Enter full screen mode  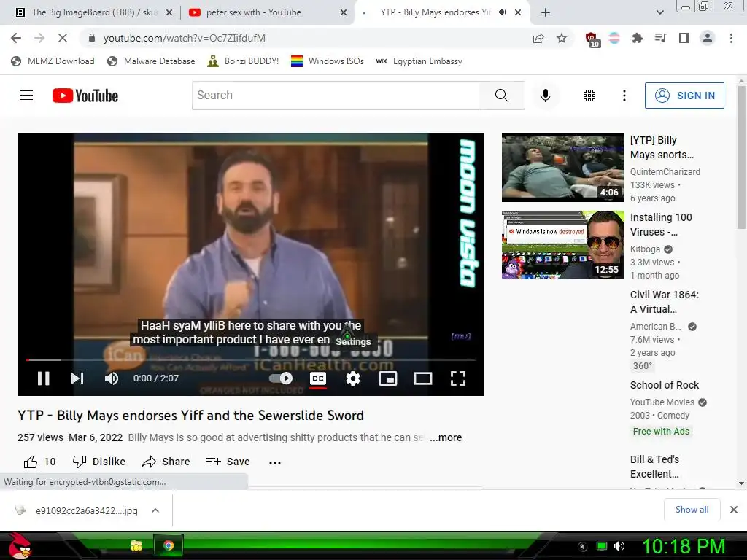[x=458, y=378]
